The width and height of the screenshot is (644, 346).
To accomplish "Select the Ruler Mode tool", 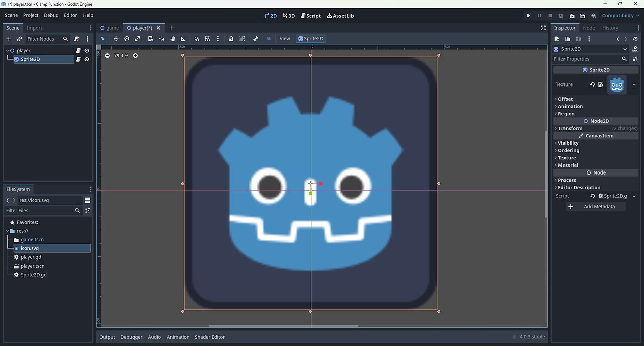I will [x=183, y=39].
